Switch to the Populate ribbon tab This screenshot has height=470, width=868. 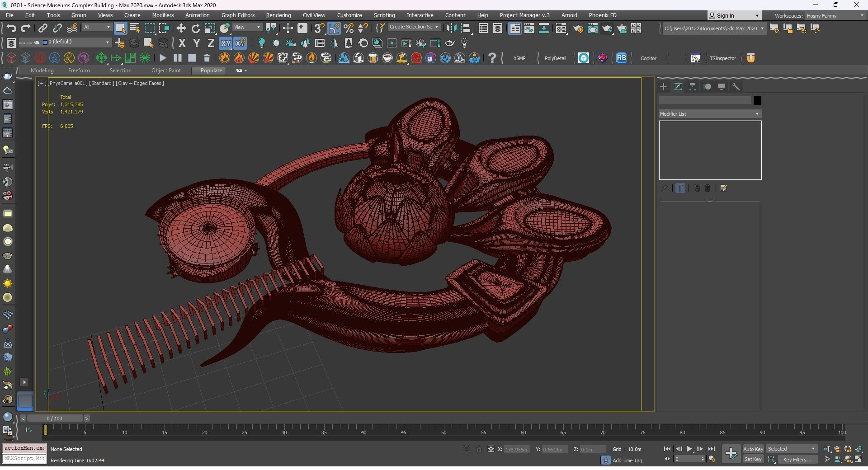pos(211,70)
